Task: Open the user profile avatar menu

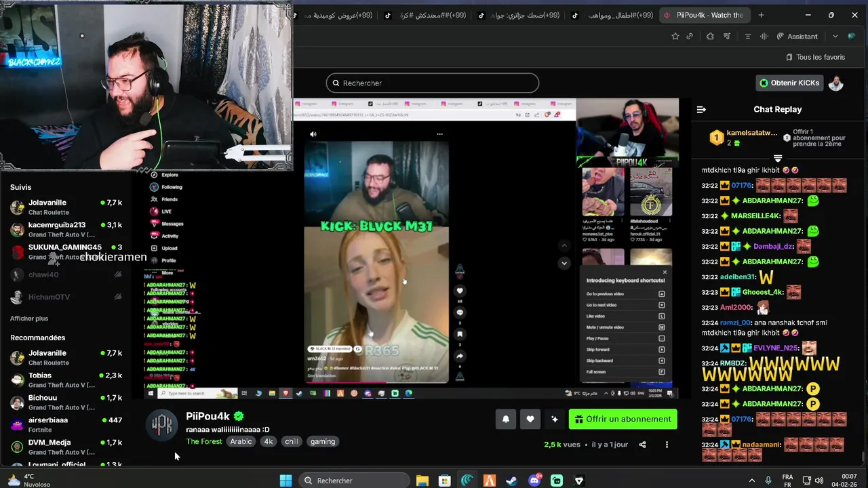Action: [836, 83]
